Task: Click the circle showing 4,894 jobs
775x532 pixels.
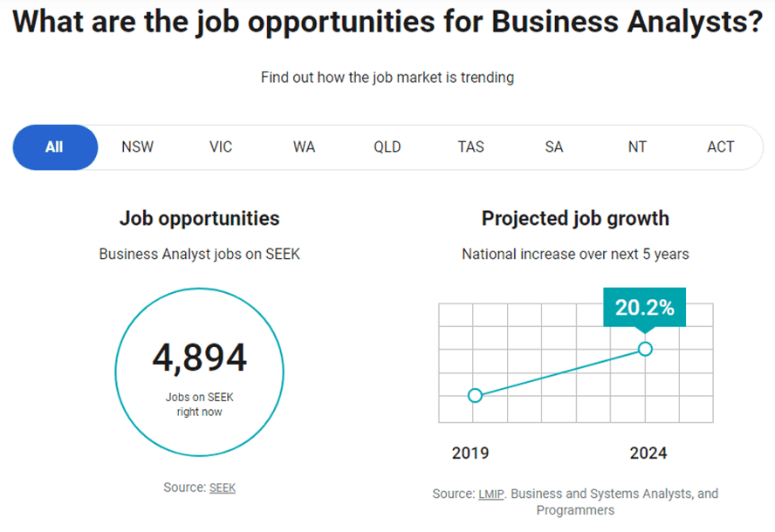Action: 199,372
